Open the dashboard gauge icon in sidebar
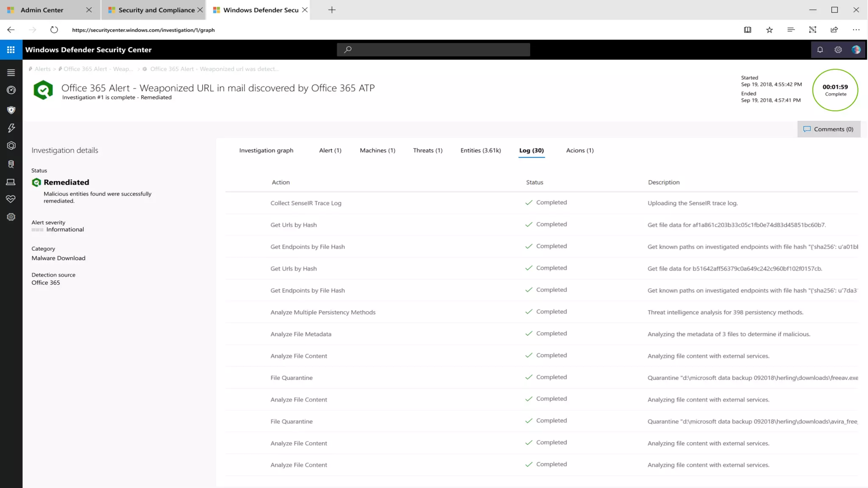 point(11,90)
